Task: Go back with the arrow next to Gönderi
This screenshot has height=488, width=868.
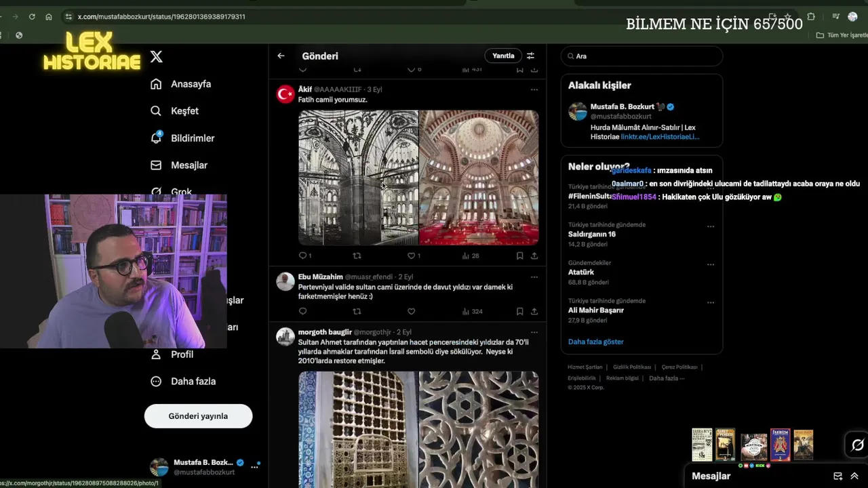Action: (x=281, y=56)
